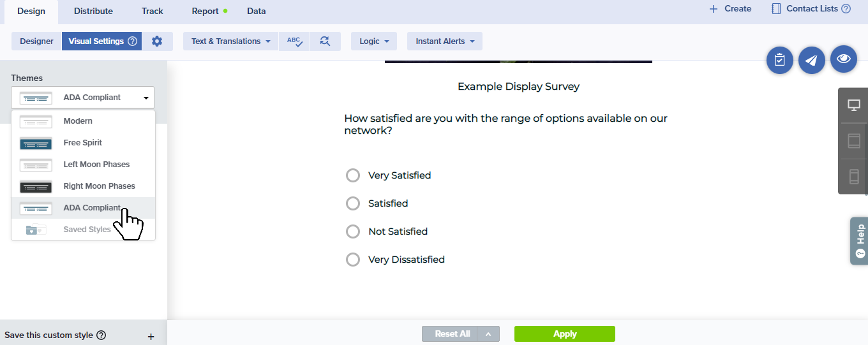Select the Not Satisfied radio option
Screen dimensions: 868x345
coord(353,231)
